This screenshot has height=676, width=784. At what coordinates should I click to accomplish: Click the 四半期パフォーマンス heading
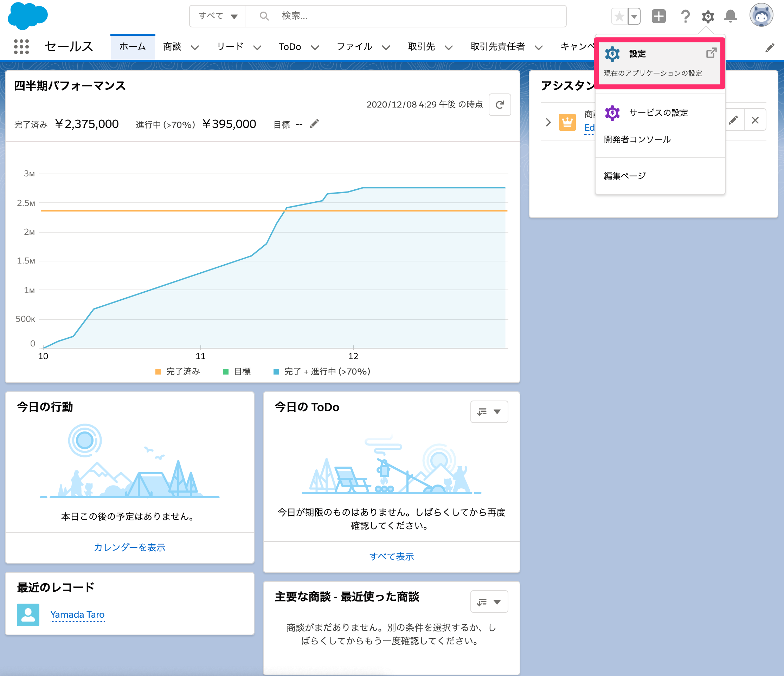pos(70,86)
